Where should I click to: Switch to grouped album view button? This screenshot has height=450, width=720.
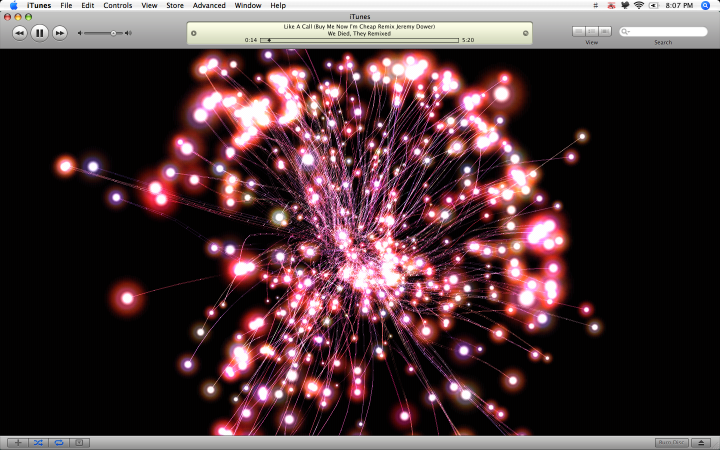click(592, 31)
